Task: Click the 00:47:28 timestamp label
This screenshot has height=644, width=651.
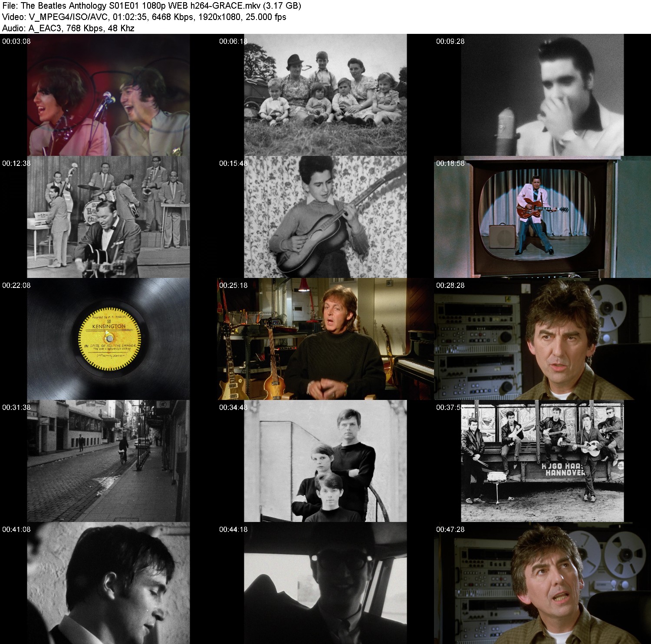Action: [450, 529]
